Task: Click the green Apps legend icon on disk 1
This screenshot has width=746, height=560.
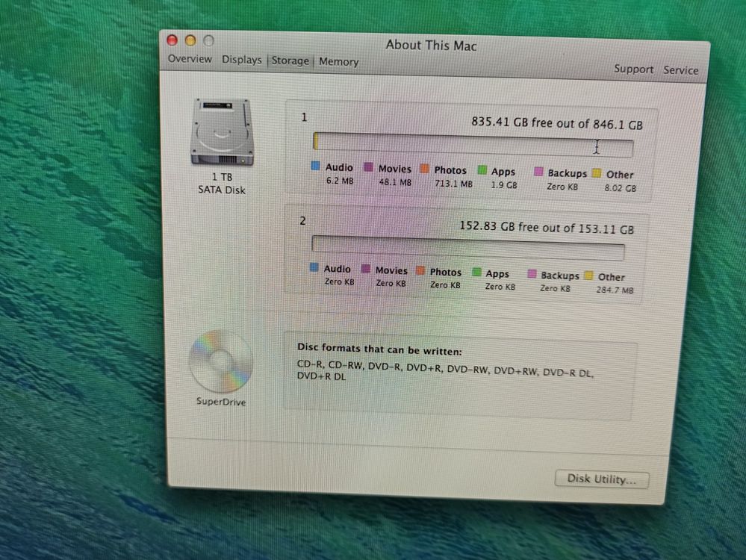Action: pos(481,169)
